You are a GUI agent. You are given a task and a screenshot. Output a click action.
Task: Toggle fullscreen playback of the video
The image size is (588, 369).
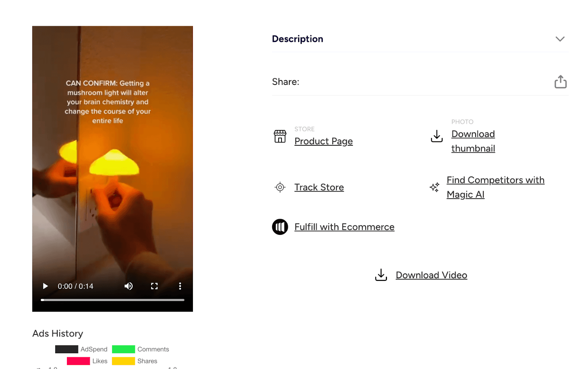(x=154, y=286)
